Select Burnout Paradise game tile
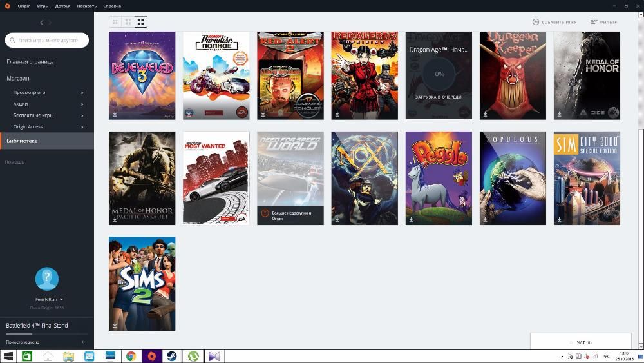This screenshot has height=363, width=644. [216, 75]
